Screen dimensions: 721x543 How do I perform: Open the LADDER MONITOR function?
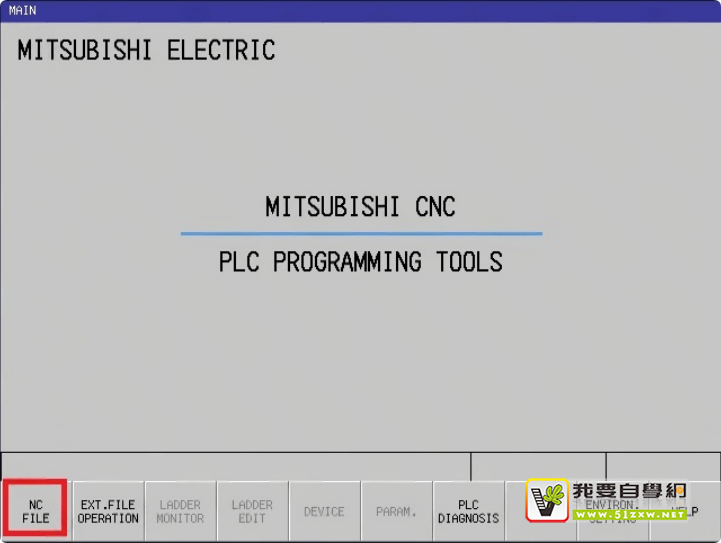pyautogui.click(x=180, y=511)
